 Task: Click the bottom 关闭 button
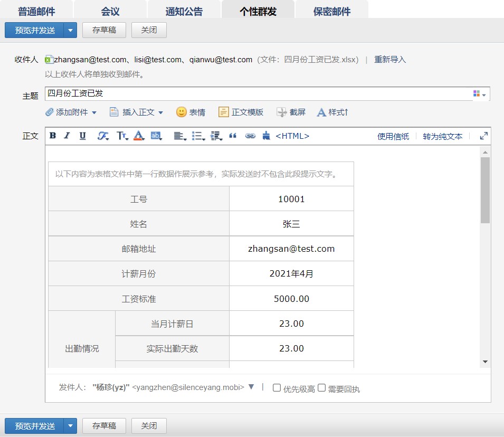(149, 426)
